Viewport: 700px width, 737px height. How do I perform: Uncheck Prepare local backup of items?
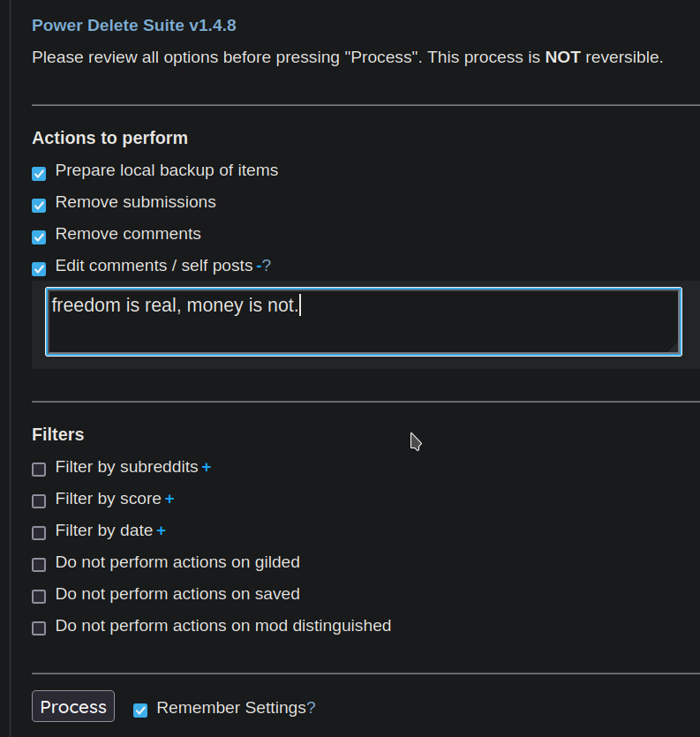tap(39, 173)
